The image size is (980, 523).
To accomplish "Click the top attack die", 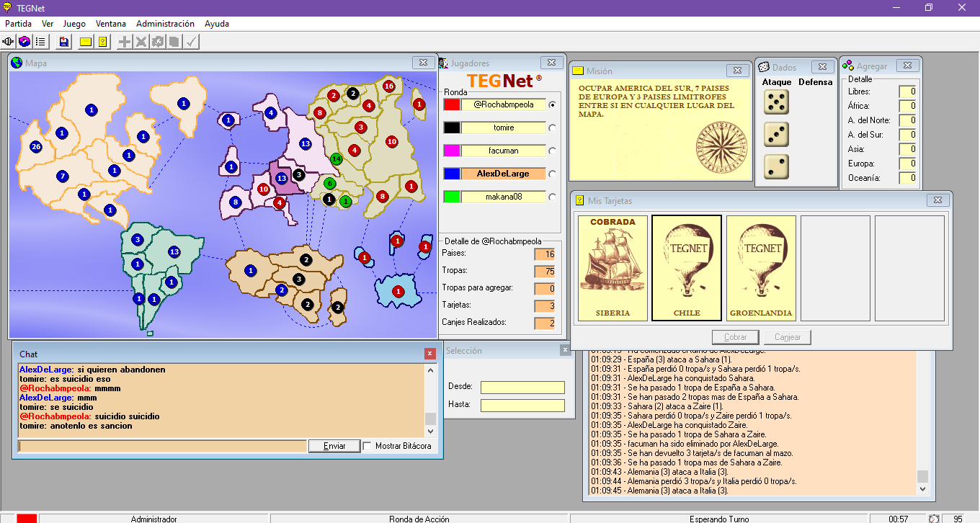I will 776,102.
